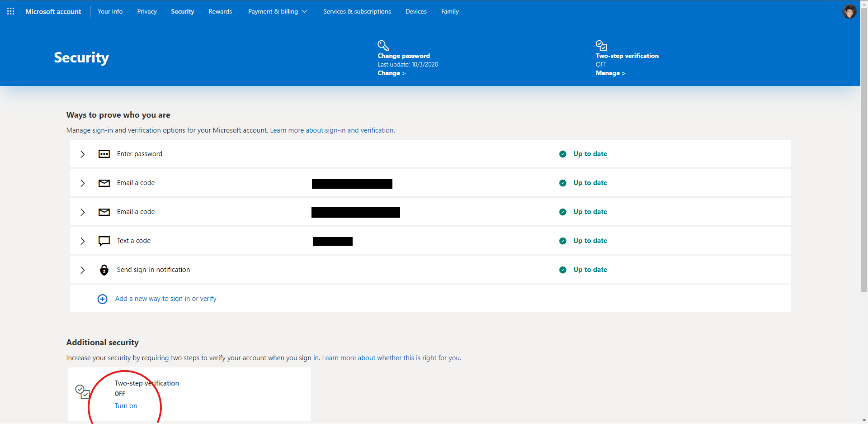Click the Microsoft account home link

53,11
